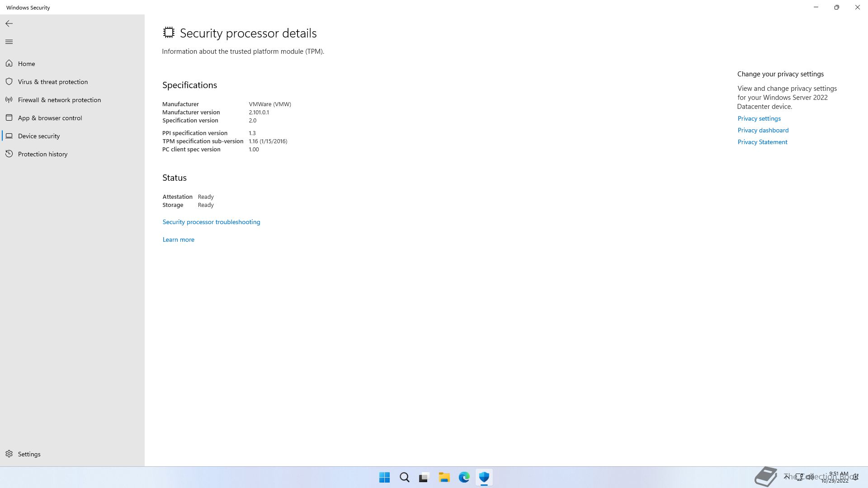Click the Protection history clock icon
Image resolution: width=868 pixels, height=488 pixels.
coord(9,154)
